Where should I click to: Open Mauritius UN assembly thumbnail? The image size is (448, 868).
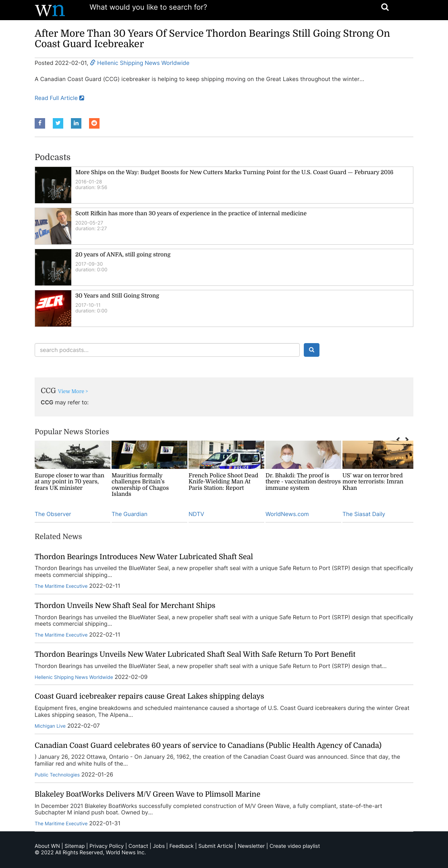(x=149, y=455)
